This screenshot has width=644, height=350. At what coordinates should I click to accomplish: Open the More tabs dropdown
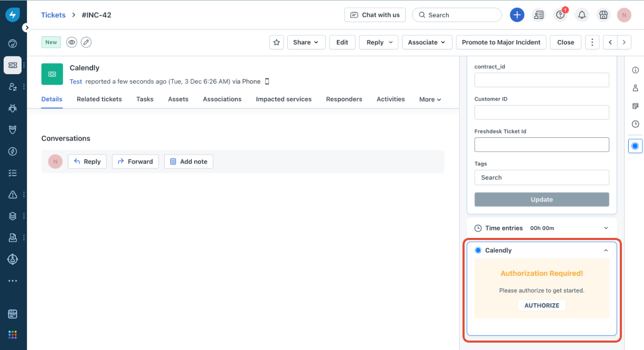coord(430,99)
